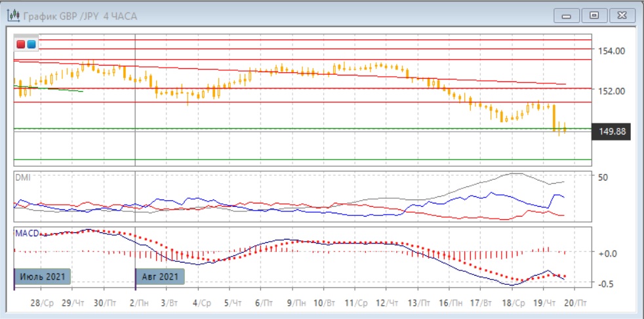Screen dimensions: 644x319
Task: Click the Июль 2021 month marker
Action: coord(41,277)
